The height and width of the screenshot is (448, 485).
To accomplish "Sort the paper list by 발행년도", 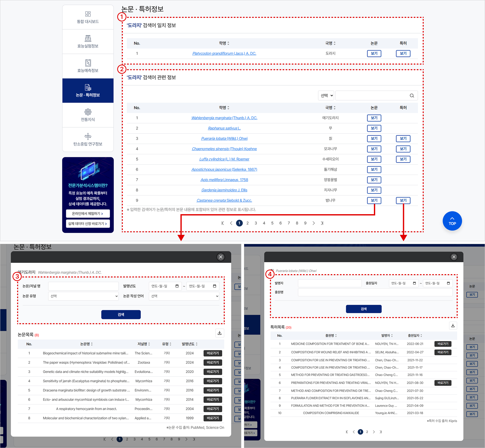I will point(190,344).
